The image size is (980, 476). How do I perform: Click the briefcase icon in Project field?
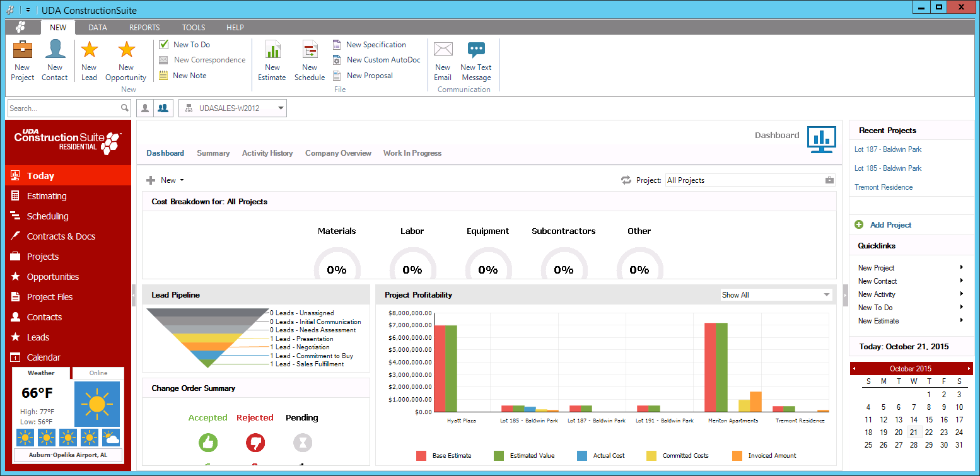click(829, 180)
